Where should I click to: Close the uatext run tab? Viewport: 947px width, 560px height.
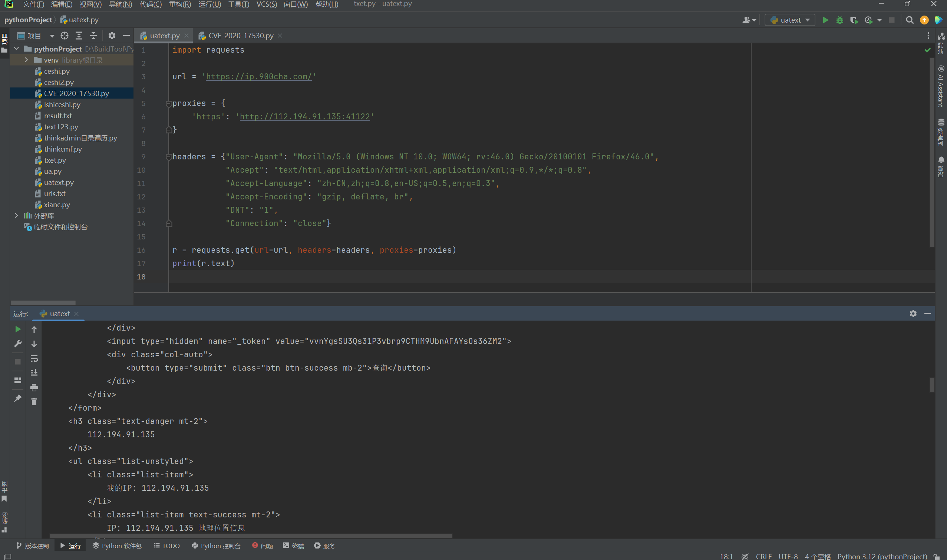pyautogui.click(x=77, y=314)
